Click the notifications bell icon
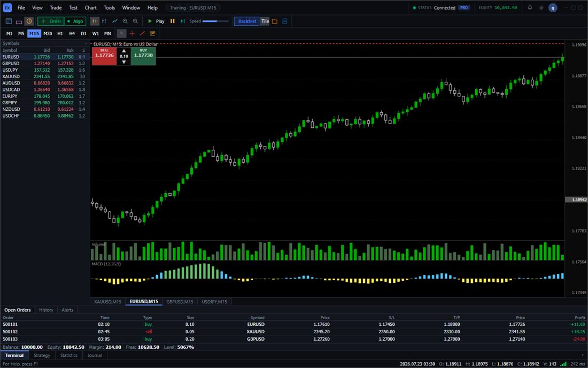Image resolution: width=588 pixels, height=368 pixels. 530,7
